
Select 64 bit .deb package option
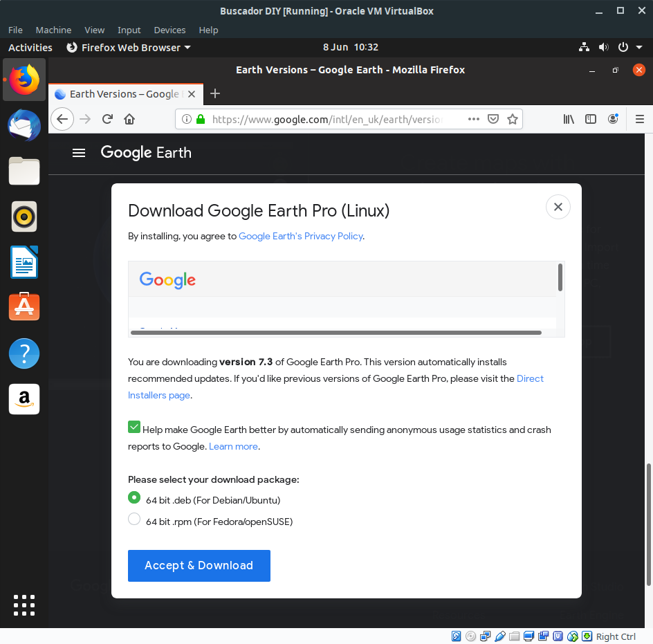pyautogui.click(x=134, y=497)
